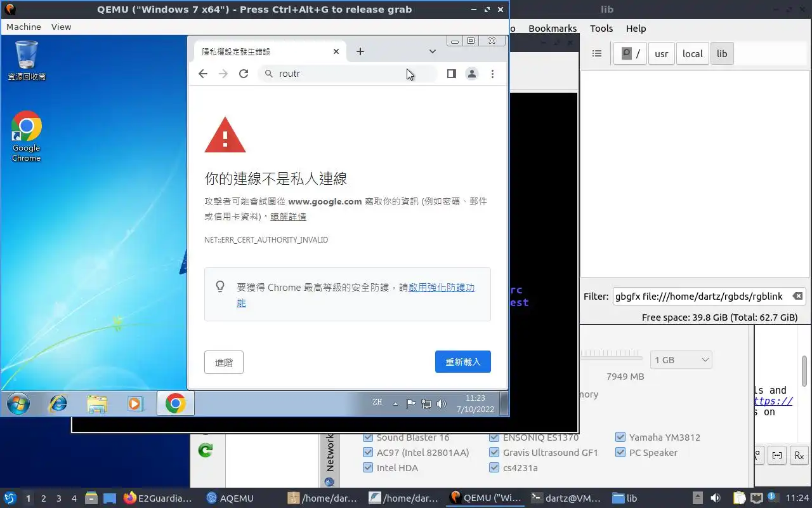Click Chrome's back arrow
Screen dimensions: 812x508
click(x=202, y=74)
